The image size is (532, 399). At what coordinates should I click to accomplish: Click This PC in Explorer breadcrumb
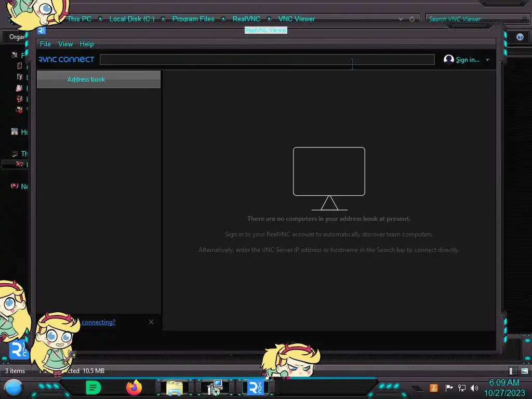pyautogui.click(x=79, y=19)
